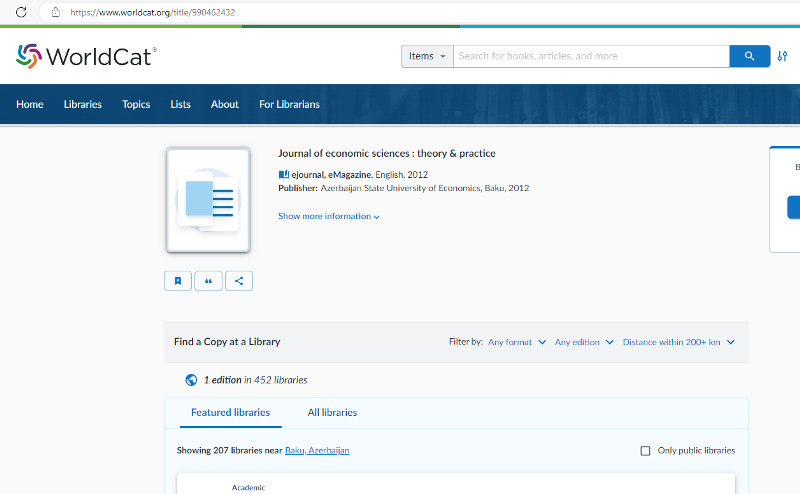This screenshot has width=800, height=494.
Task: Click the cite quotation marks icon
Action: pos(208,281)
